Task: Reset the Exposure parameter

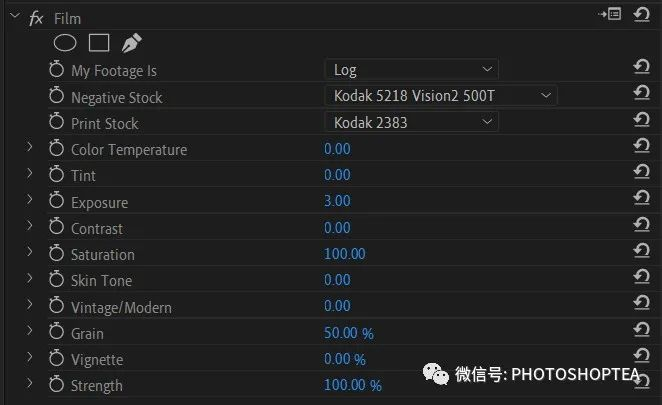Action: (x=641, y=198)
